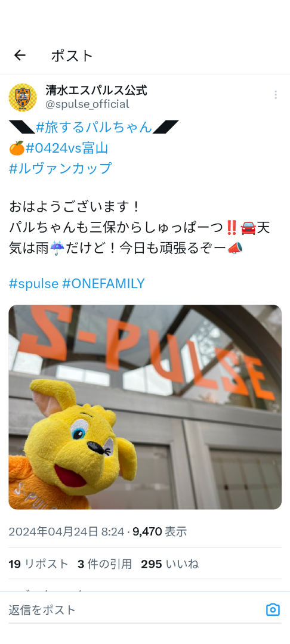
Task: Open hashtag #ONEFAMILY
Action: [103, 283]
